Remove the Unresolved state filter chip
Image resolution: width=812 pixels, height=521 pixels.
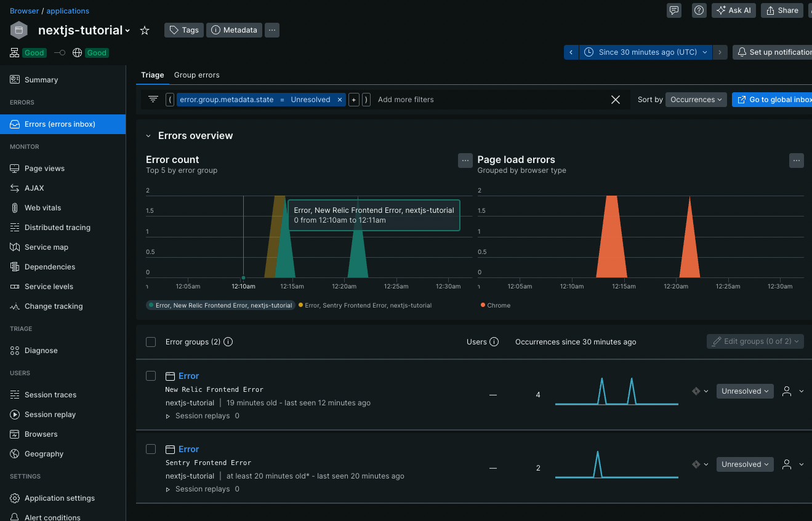tap(340, 100)
